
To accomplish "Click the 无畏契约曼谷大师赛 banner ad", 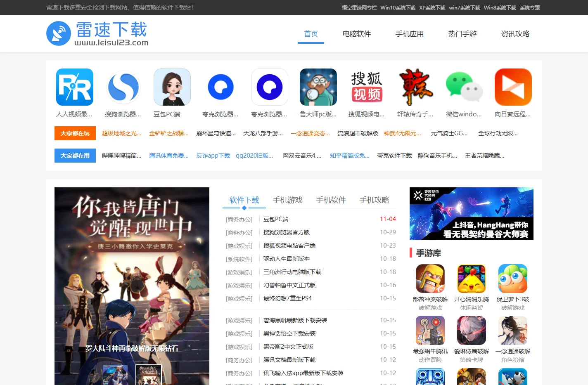I will [x=472, y=214].
